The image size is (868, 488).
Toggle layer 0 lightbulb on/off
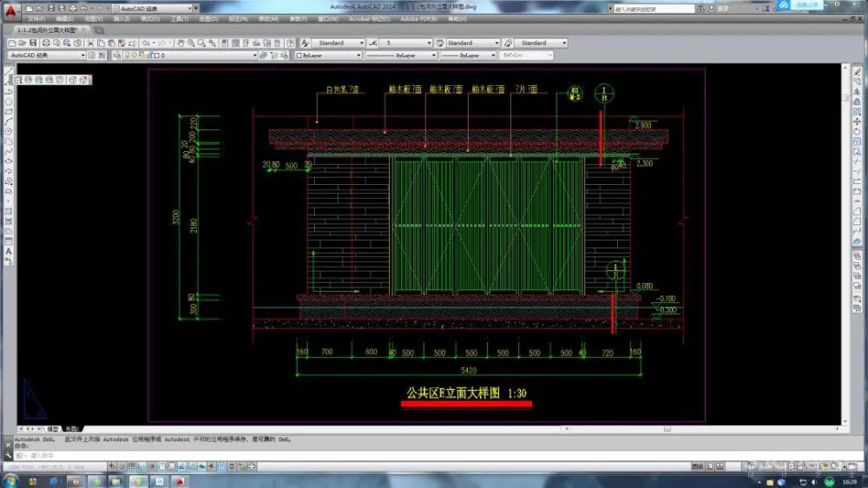point(126,56)
